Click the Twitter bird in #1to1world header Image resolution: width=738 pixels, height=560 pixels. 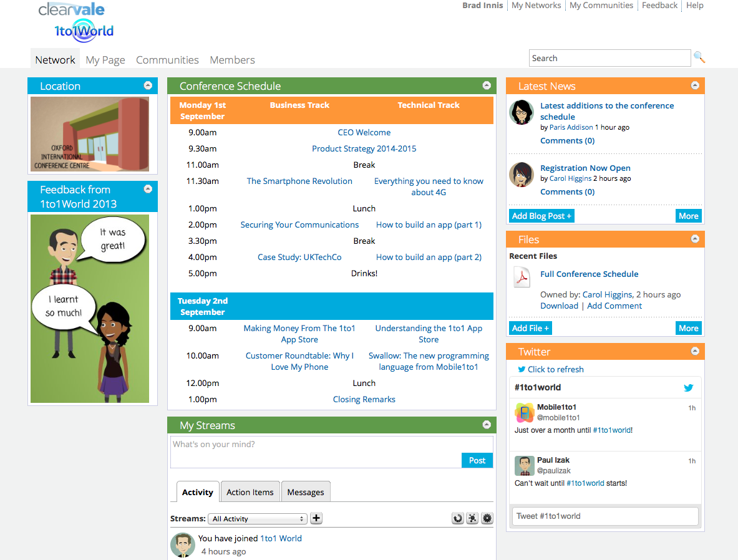[689, 388]
